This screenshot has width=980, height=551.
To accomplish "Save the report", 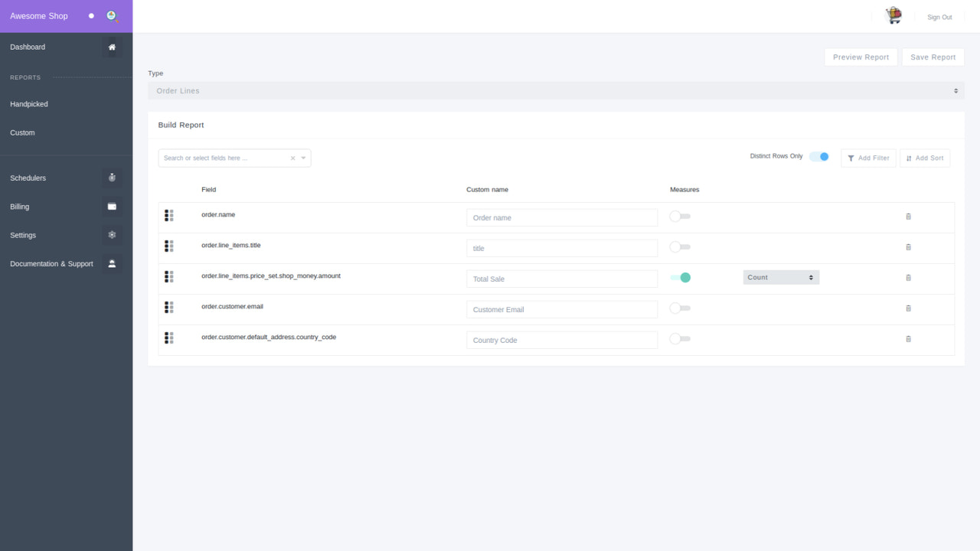I will (x=933, y=57).
